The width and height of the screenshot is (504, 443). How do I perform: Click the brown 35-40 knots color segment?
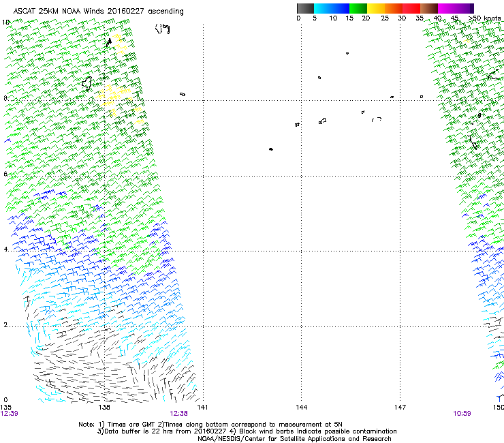click(x=429, y=8)
